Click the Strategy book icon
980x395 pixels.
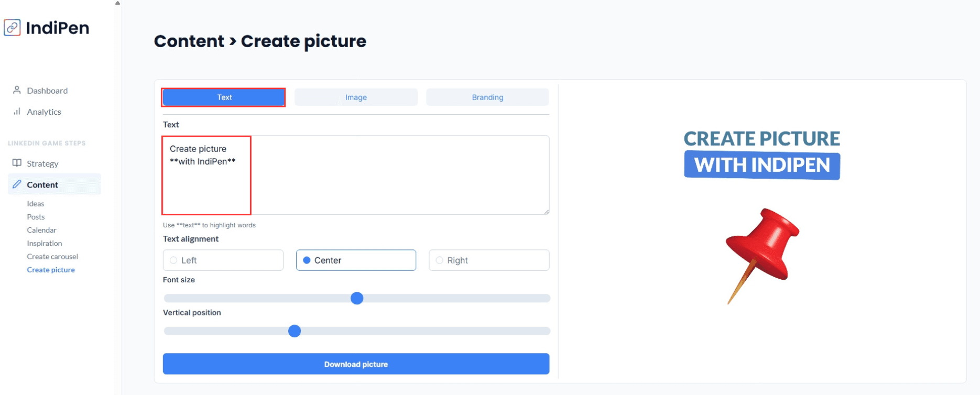pyautogui.click(x=17, y=163)
